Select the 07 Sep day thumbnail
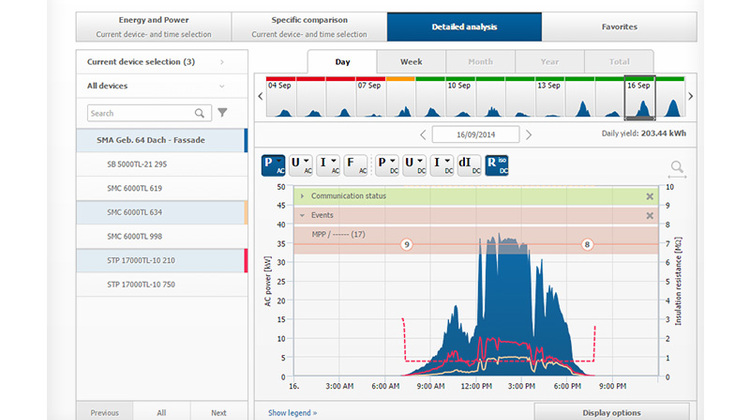Image resolution: width=750 pixels, height=420 pixels. 371,97
